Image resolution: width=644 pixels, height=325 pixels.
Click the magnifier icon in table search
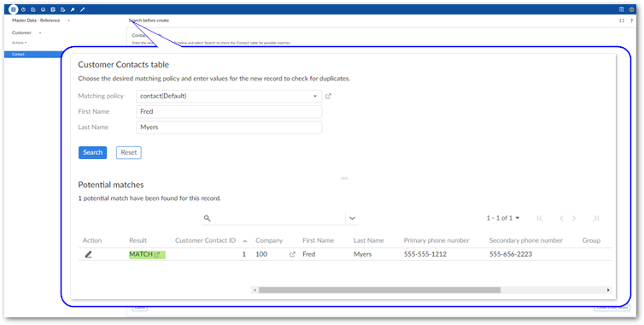pos(208,218)
